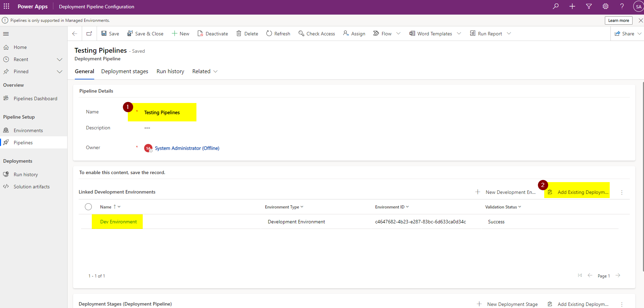Switch to the Run history tab
This screenshot has width=644, height=308.
170,71
